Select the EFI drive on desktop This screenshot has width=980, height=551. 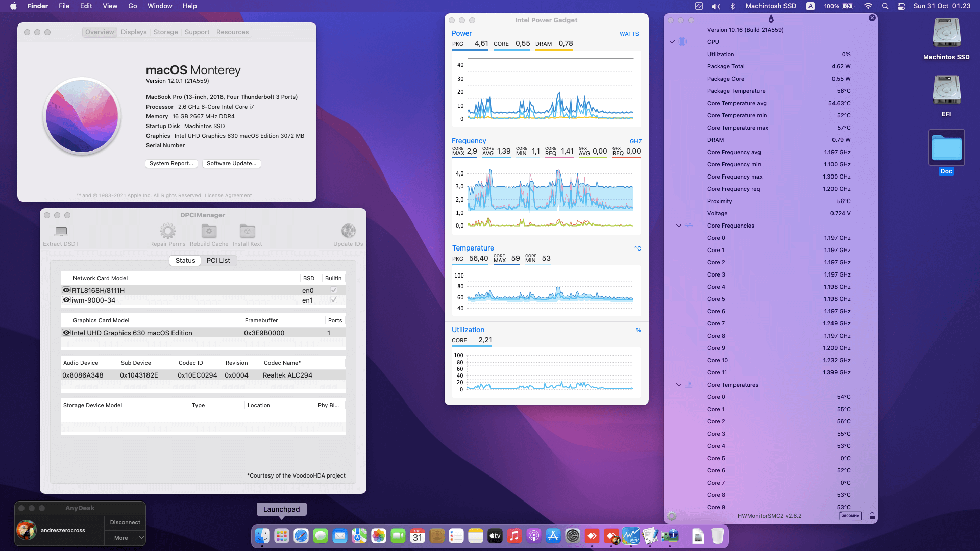(x=946, y=90)
